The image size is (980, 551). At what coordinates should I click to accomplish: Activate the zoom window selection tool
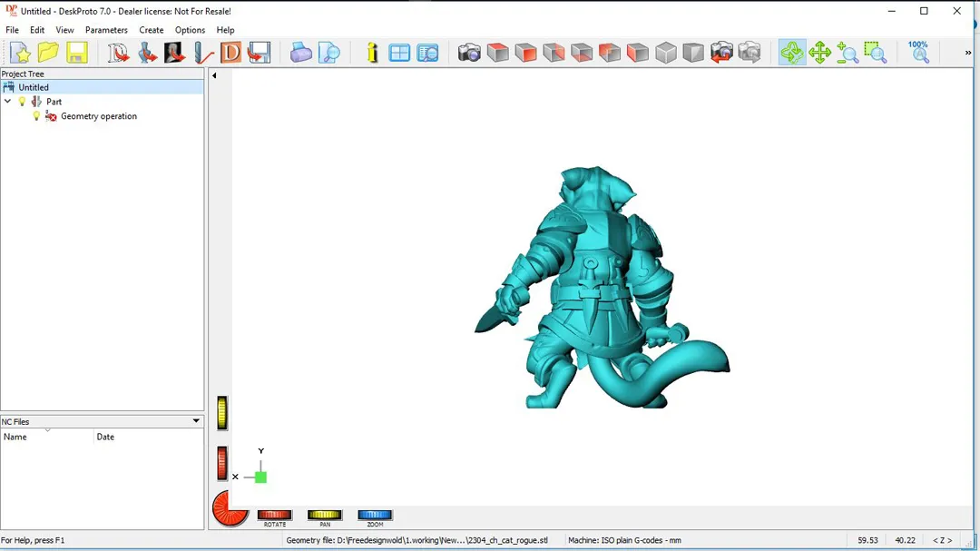875,53
